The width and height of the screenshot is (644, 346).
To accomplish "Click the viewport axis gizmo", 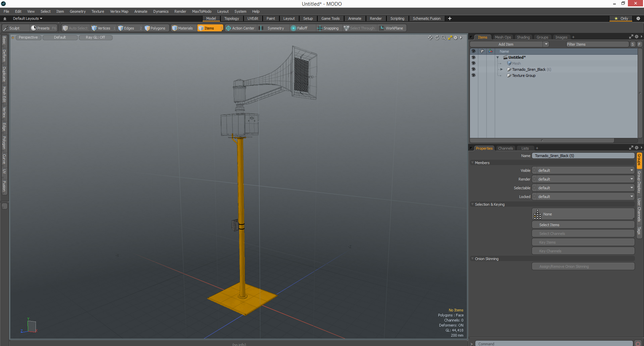I will 30,326.
